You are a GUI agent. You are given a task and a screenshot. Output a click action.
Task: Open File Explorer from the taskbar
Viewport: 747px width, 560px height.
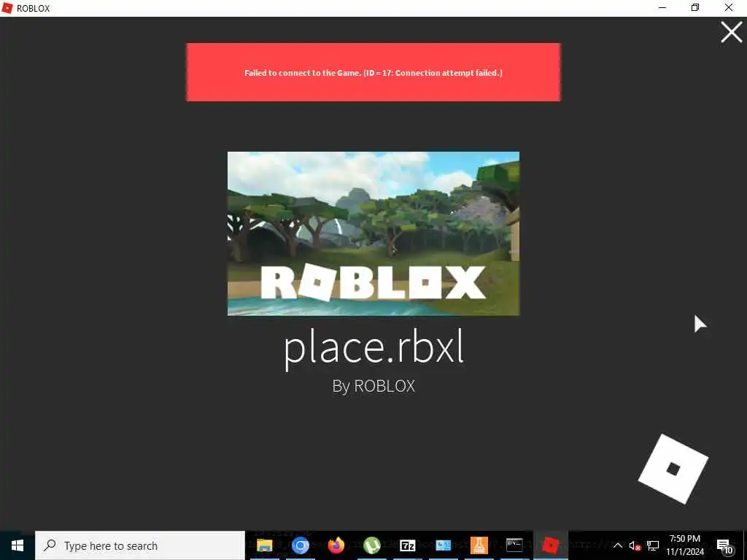pyautogui.click(x=264, y=545)
